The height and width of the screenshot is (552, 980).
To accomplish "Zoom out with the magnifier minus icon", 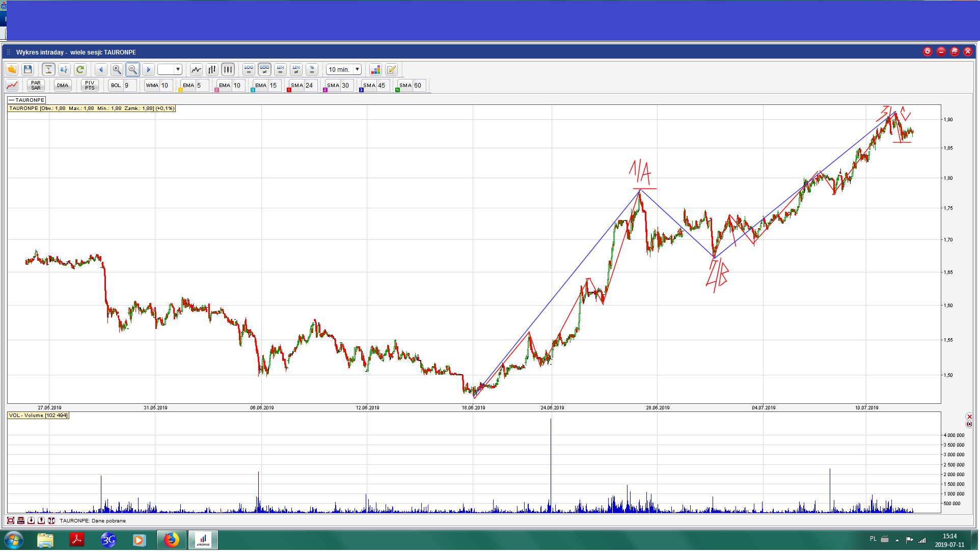I will coord(132,70).
